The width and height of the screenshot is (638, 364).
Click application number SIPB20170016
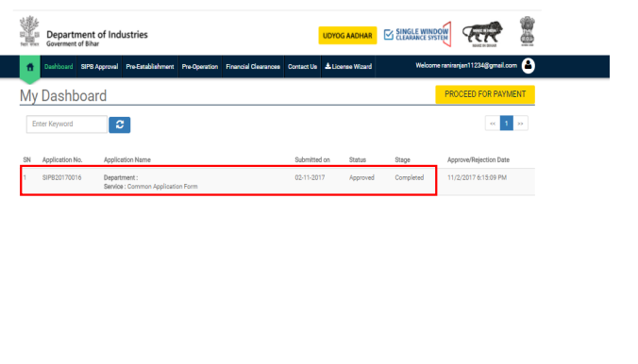(62, 177)
